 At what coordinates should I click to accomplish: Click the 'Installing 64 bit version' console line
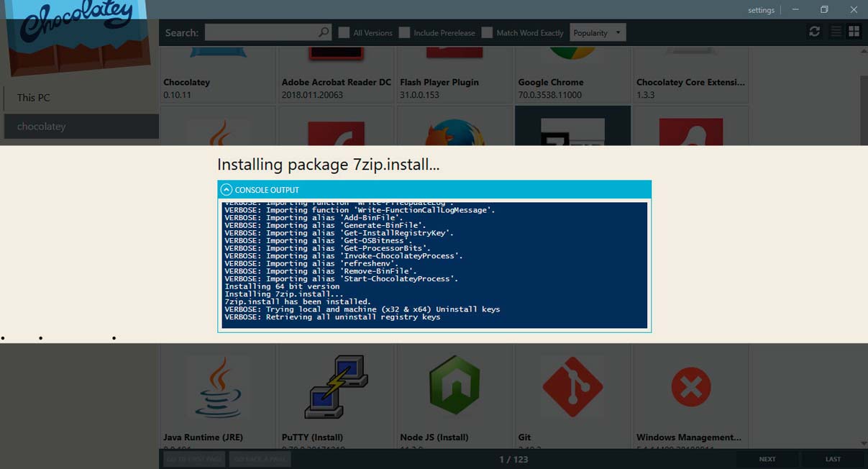[282, 286]
